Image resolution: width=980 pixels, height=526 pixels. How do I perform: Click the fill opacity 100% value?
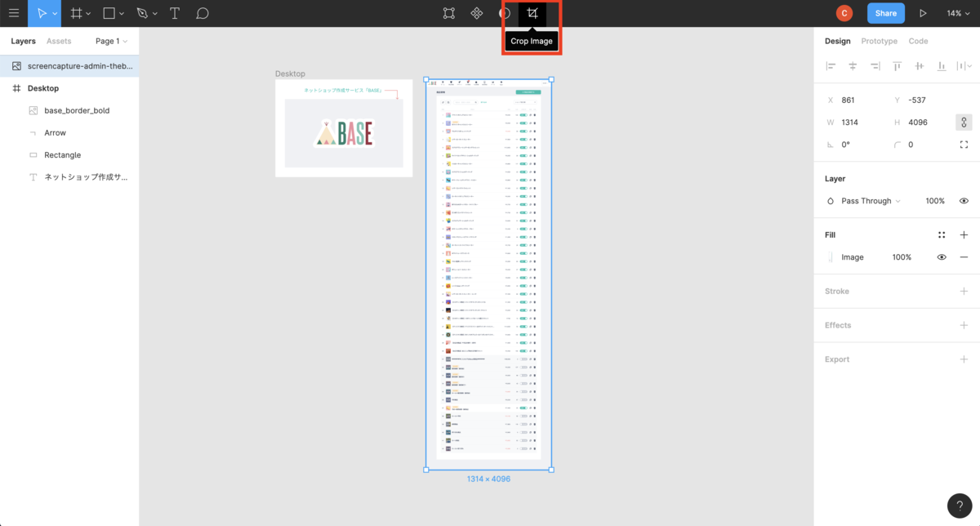[x=902, y=257]
